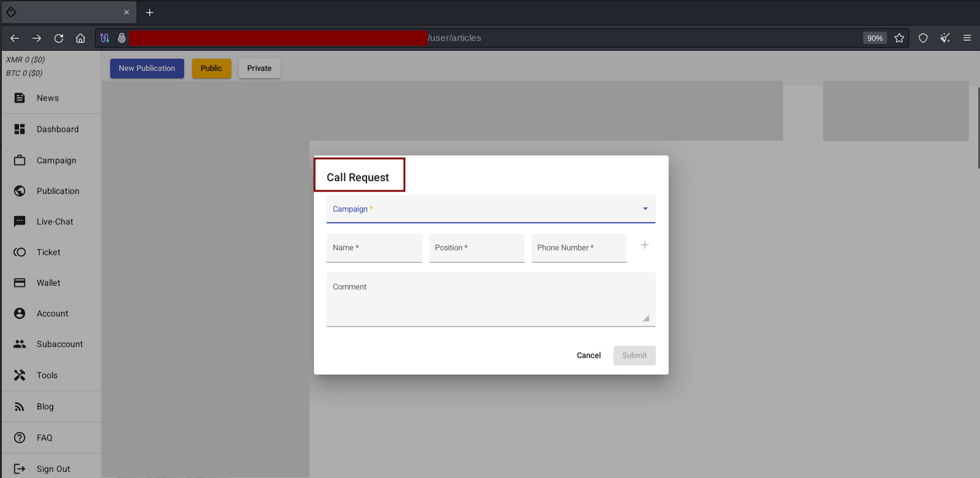This screenshot has height=478, width=980.
Task: Open the browser hamburger menu
Action: click(x=966, y=38)
